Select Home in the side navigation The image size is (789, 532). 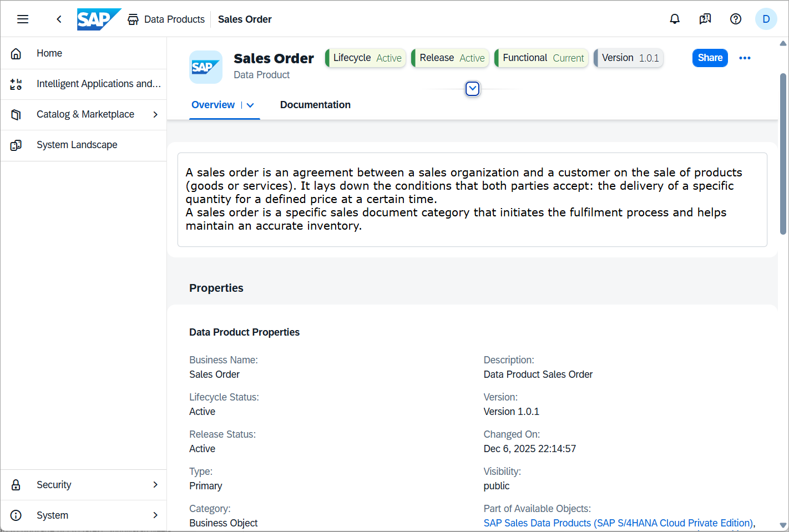84,53
